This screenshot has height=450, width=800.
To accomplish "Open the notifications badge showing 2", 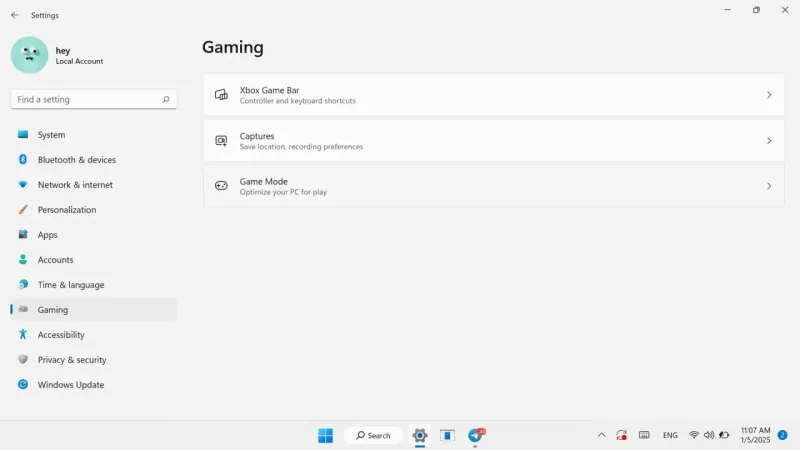I will pyautogui.click(x=782, y=435).
